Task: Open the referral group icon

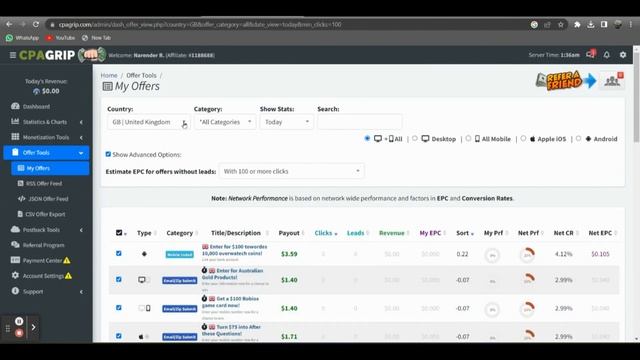Action: pos(612,80)
